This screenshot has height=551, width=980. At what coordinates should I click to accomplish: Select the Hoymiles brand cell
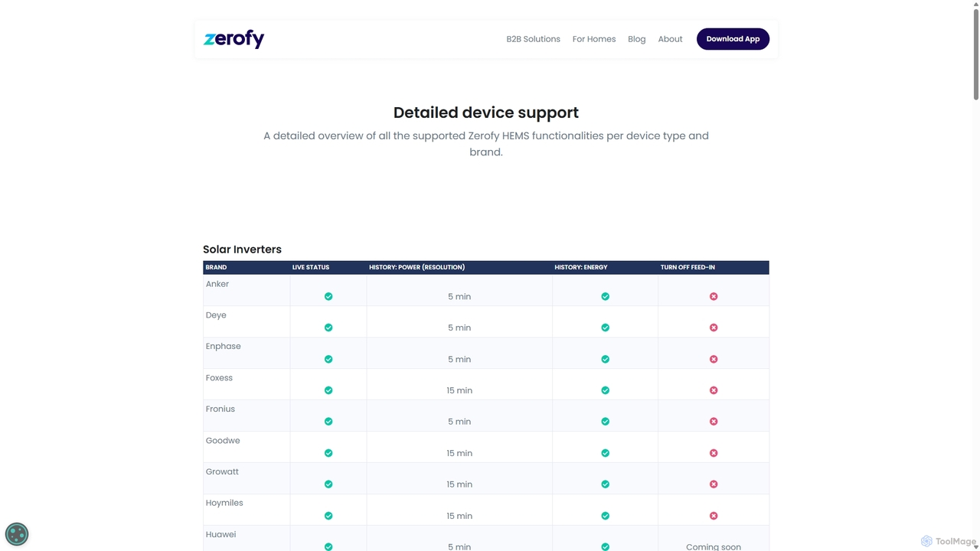(x=247, y=510)
